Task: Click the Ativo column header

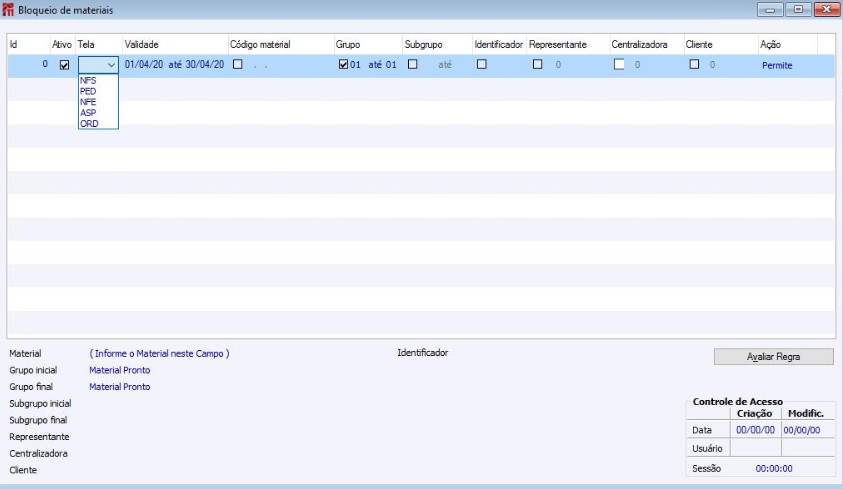Action: (x=62, y=45)
